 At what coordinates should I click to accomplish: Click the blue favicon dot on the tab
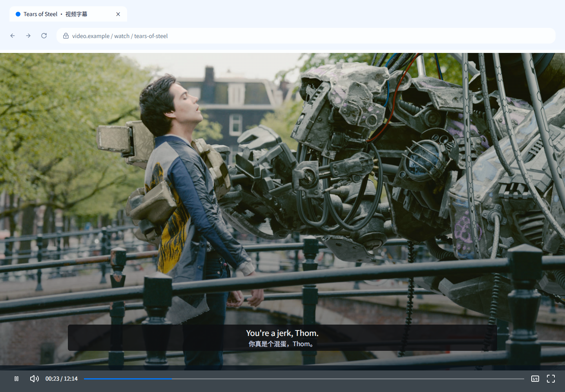pyautogui.click(x=18, y=14)
